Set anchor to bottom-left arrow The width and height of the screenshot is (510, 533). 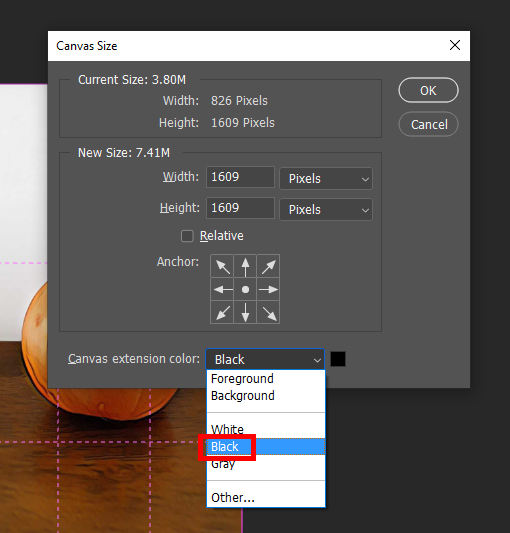222,312
